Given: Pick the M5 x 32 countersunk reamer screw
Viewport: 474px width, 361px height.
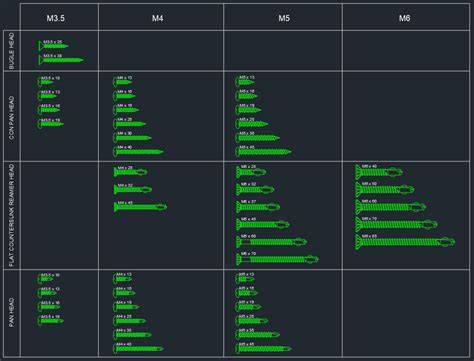Looking at the screenshot, I should click(255, 189).
